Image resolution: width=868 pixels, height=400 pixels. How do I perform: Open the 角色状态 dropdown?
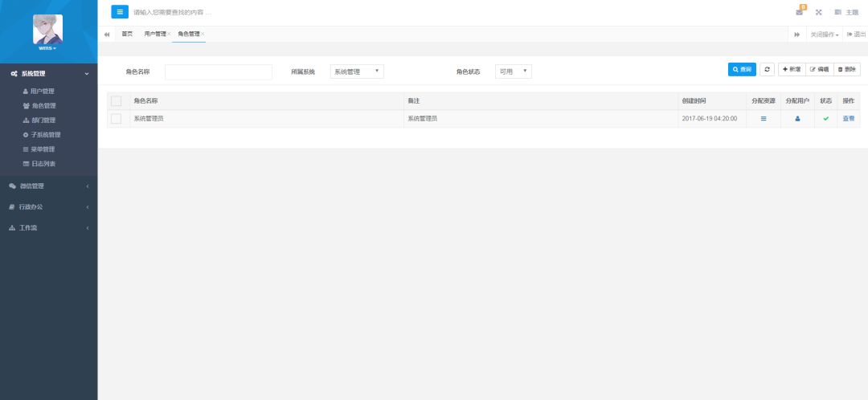tap(514, 71)
